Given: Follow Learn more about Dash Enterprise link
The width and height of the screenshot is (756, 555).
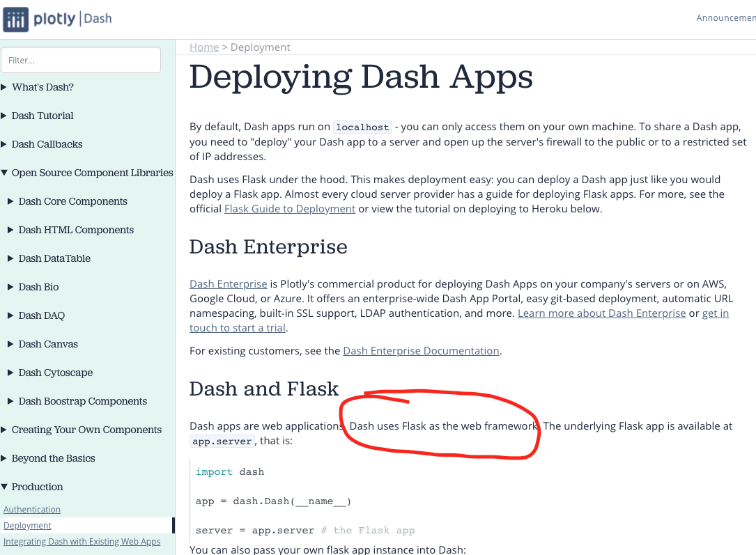Looking at the screenshot, I should [601, 313].
